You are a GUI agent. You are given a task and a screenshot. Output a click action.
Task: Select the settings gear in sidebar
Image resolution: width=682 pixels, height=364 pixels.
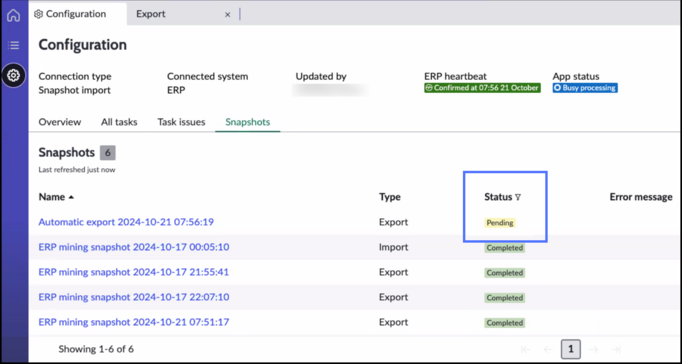[13, 75]
